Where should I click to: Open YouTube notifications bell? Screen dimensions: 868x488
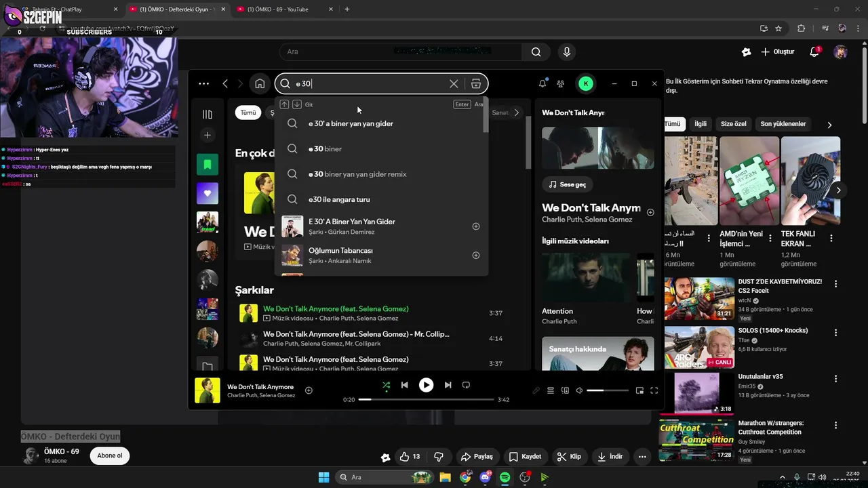[815, 52]
